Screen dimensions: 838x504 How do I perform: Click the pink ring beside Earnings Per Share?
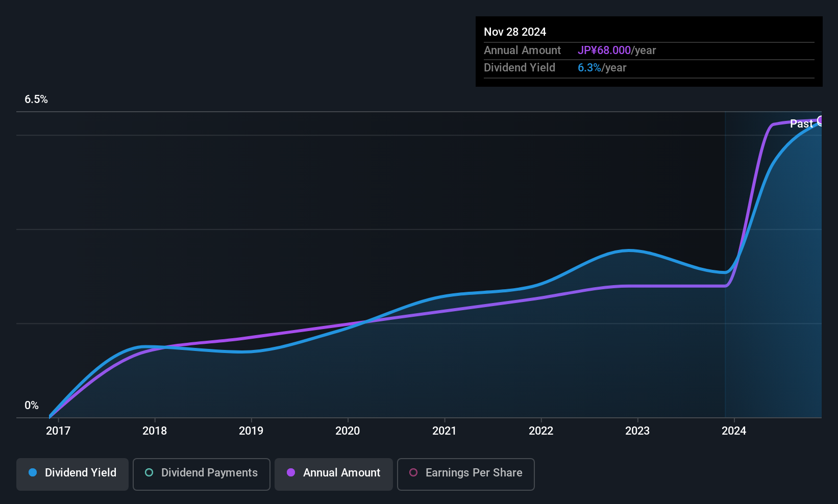tap(413, 473)
